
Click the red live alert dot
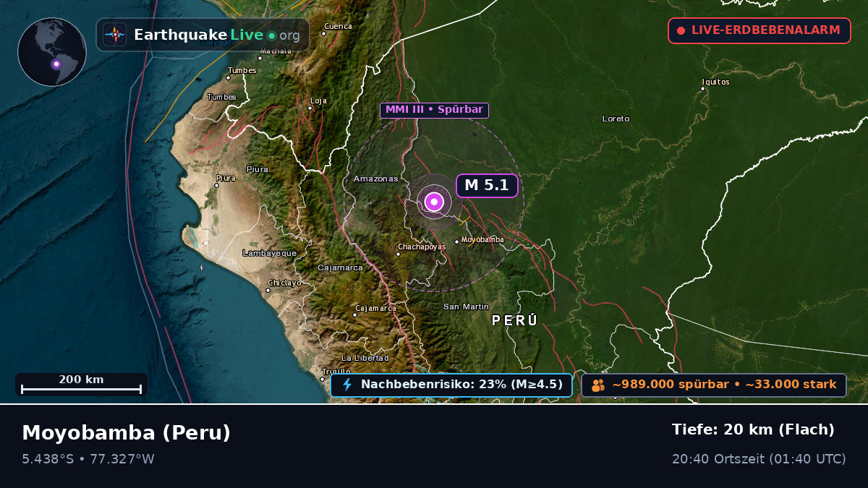(x=681, y=31)
